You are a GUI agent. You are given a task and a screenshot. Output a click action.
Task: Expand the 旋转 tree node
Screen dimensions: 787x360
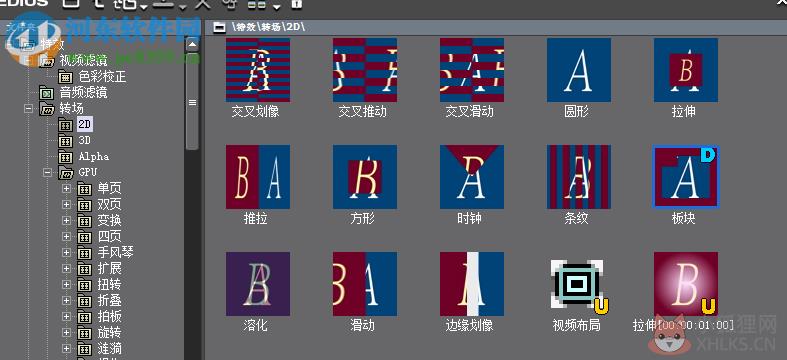pyautogui.click(x=66, y=332)
